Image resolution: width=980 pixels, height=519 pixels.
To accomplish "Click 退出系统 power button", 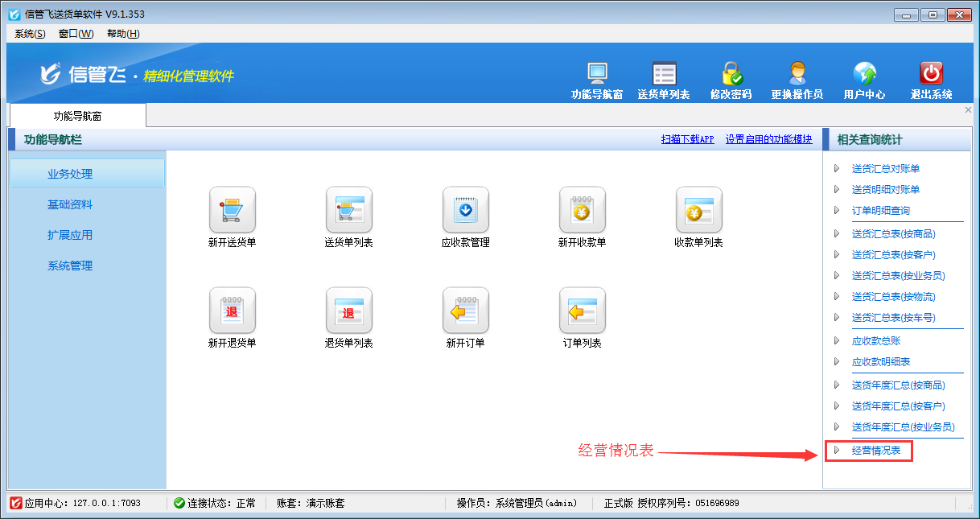I will click(931, 80).
